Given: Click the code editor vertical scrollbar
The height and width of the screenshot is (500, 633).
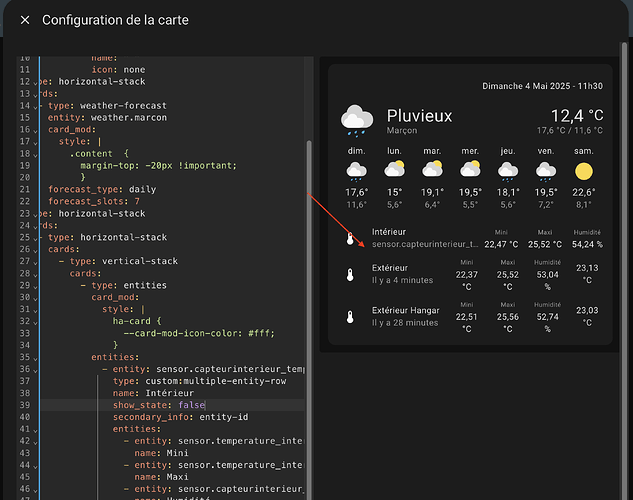Looking at the screenshot, I should [309, 319].
